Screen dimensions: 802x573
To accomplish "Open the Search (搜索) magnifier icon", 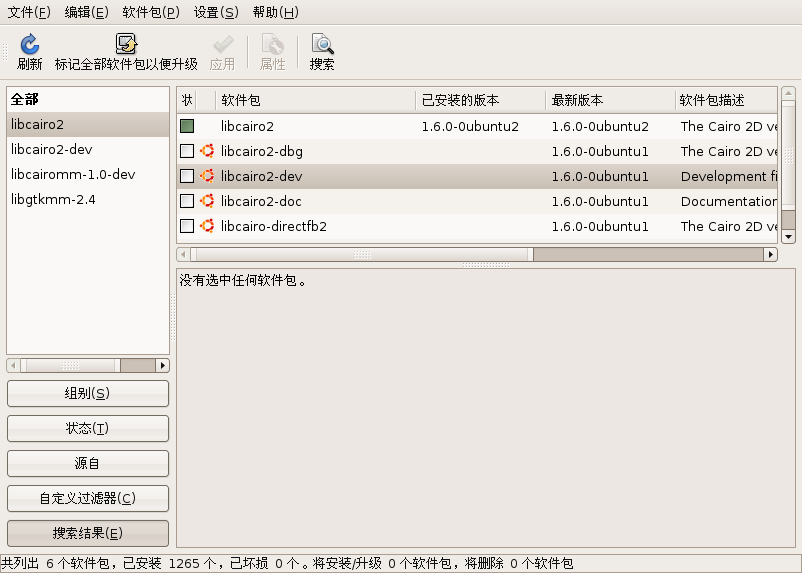I will pyautogui.click(x=322, y=45).
